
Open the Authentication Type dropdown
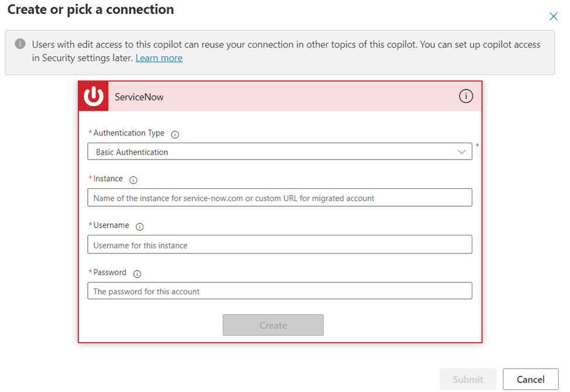[x=279, y=152]
